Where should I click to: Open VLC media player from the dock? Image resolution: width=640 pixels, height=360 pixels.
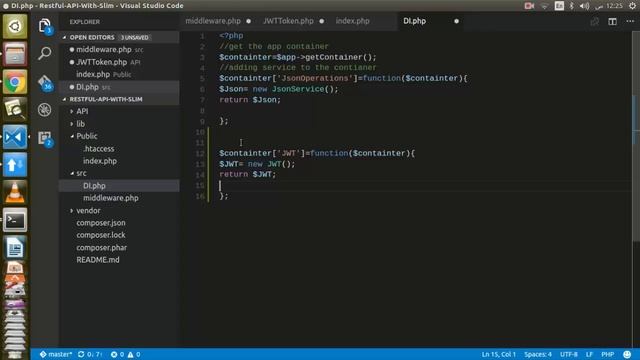tap(15, 193)
